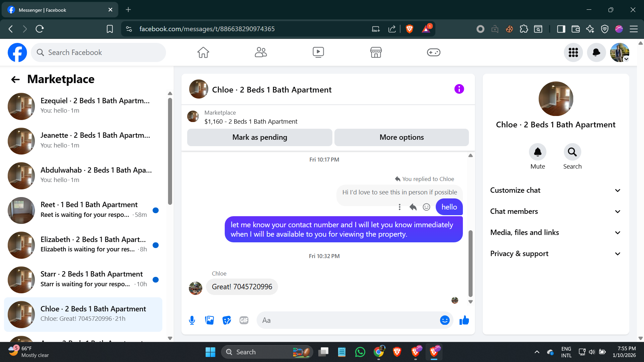Expand Customize chat section
Viewport: 644px width, 362px height.
coord(555,190)
